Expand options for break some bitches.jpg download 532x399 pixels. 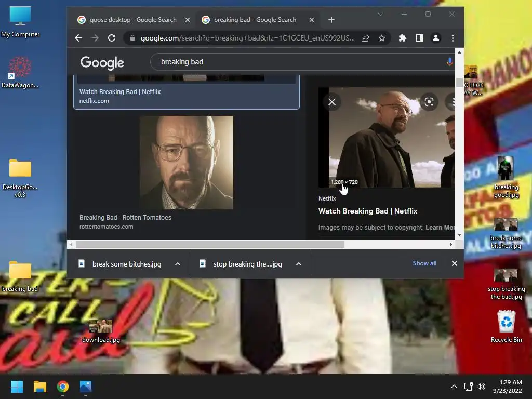point(178,264)
